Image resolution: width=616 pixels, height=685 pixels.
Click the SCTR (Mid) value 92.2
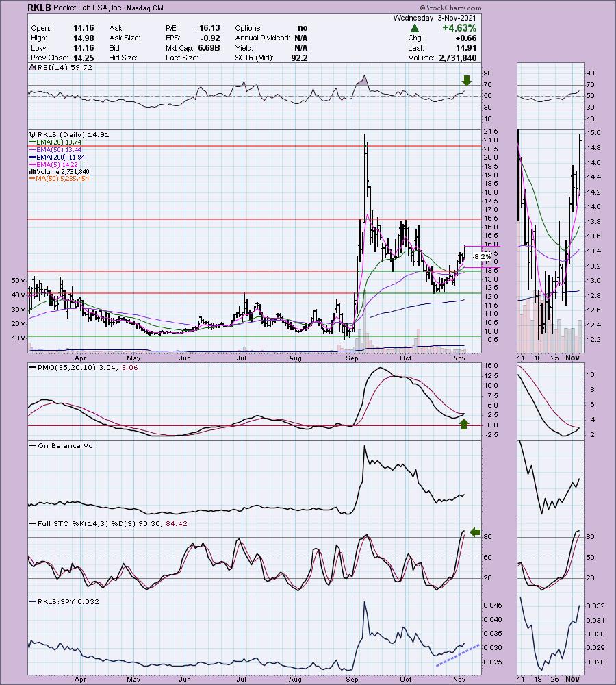tap(299, 58)
